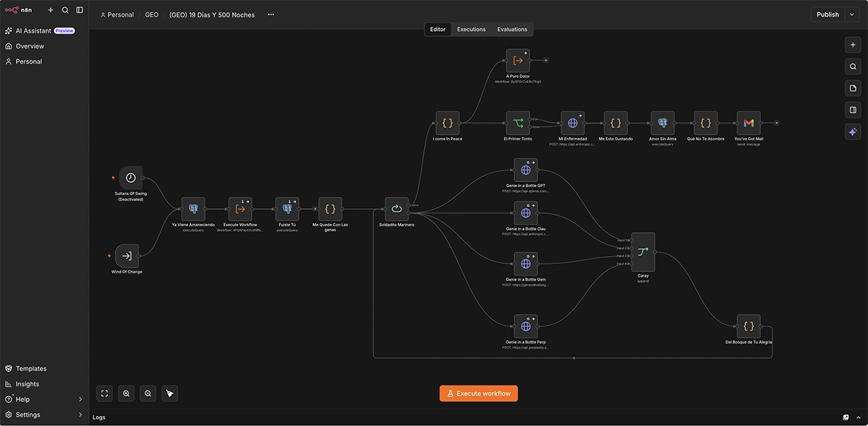The image size is (868, 426).
Task: Open the I come In Peace code node
Action: [447, 123]
